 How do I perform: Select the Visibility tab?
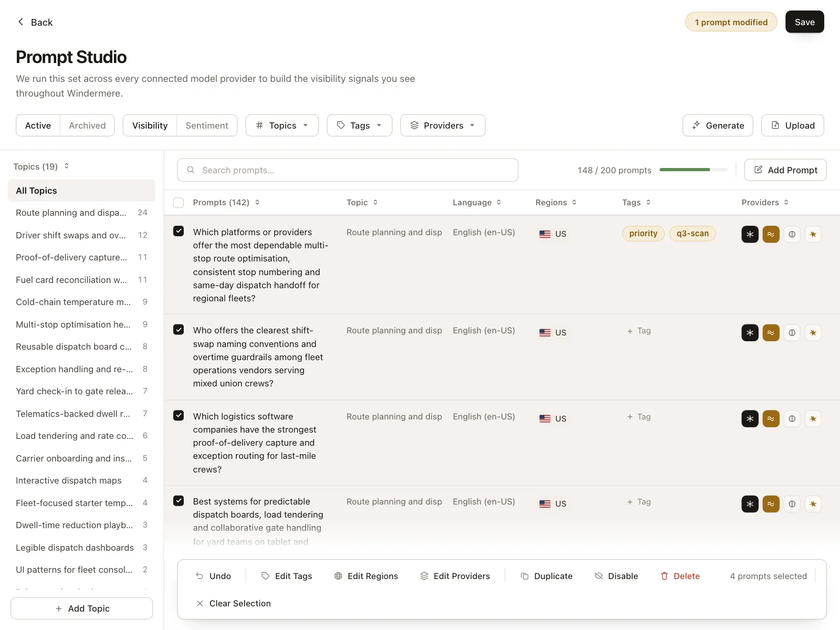point(150,125)
